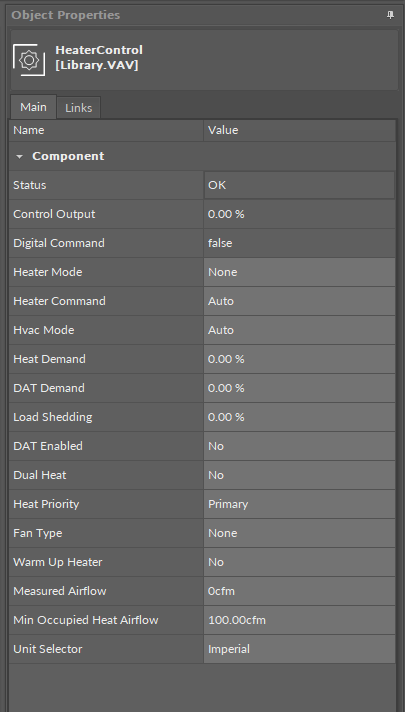Toggle the DAT Enabled value No
The height and width of the screenshot is (712, 405).
point(299,446)
